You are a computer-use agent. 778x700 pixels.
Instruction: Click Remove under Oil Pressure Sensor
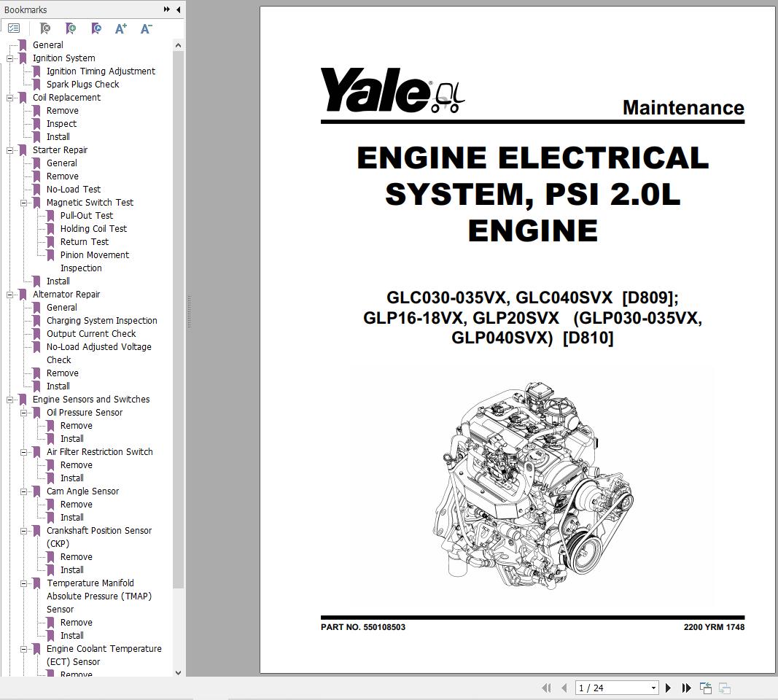tap(77, 426)
